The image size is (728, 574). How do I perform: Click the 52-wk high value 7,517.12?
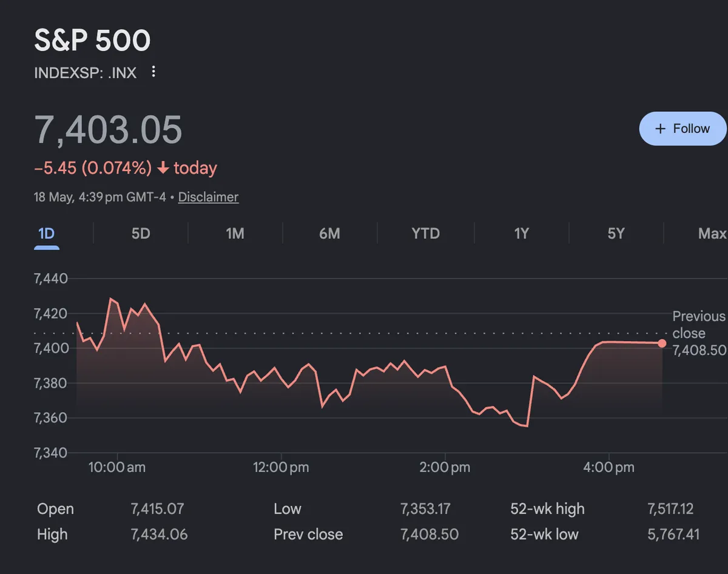click(x=670, y=509)
